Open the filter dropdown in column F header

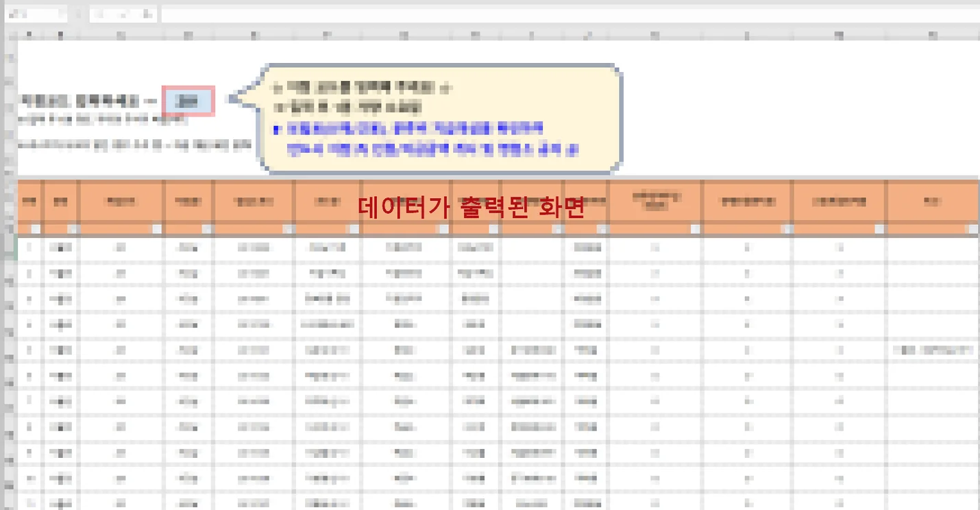(354, 229)
